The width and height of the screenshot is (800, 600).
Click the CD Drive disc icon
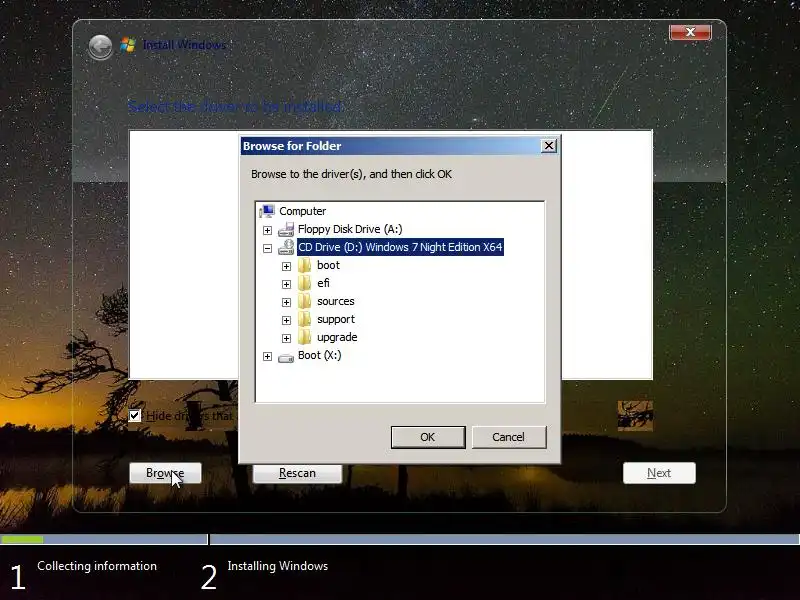pos(286,247)
